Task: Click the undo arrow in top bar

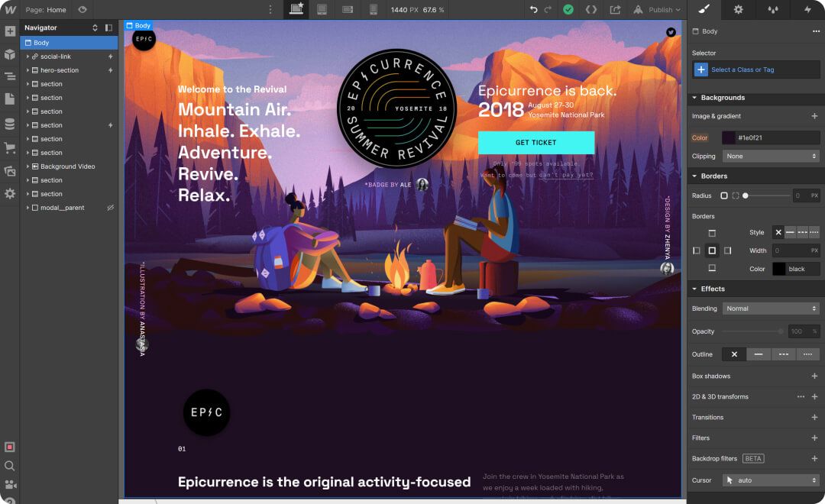Action: (533, 9)
